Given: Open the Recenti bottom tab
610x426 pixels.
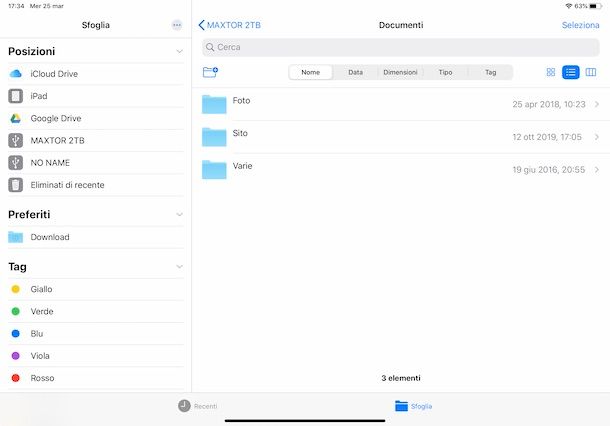Looking at the screenshot, I should tap(198, 406).
